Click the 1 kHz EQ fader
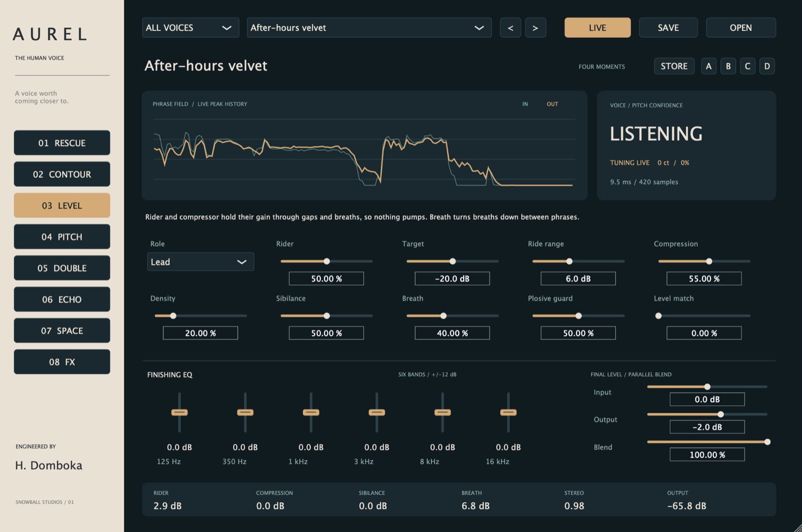 click(x=311, y=412)
